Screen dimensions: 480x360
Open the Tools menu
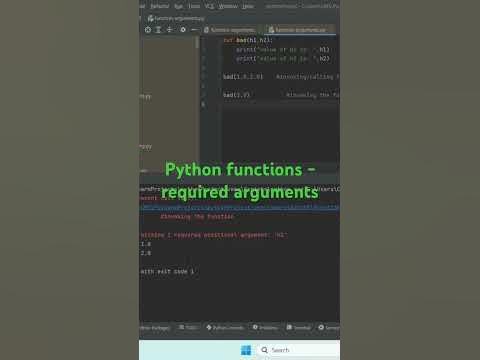pos(194,6)
